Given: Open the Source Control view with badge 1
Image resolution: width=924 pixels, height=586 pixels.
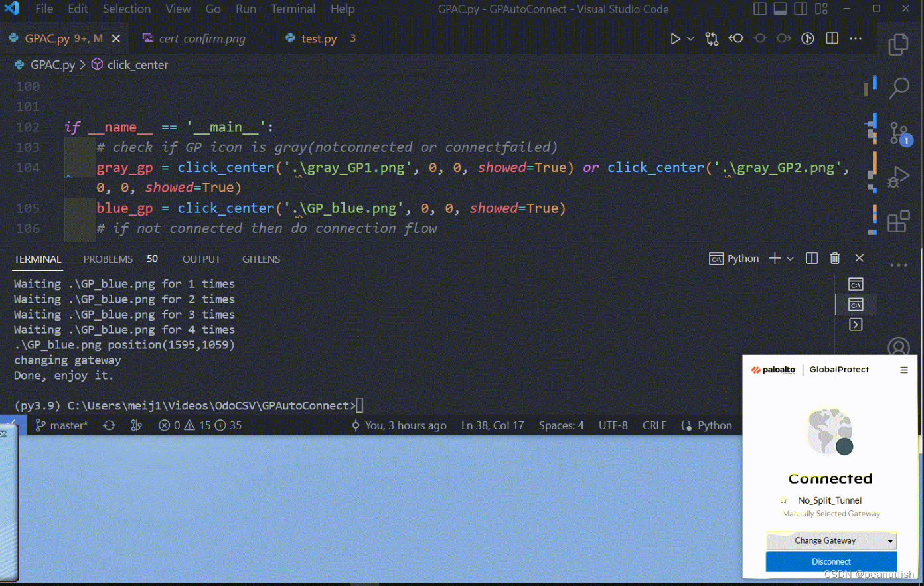Looking at the screenshot, I should (900, 133).
